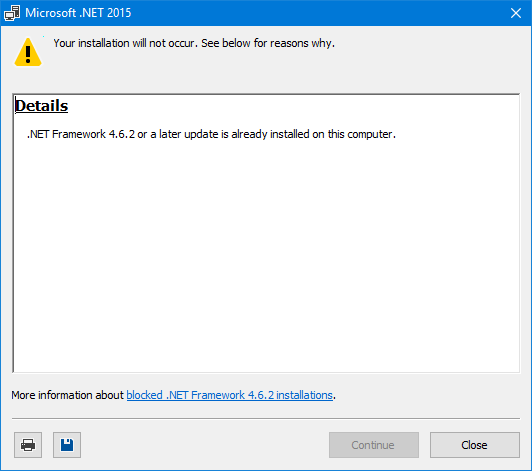Click the save details floppy disk icon
The image size is (532, 471).
[67, 445]
